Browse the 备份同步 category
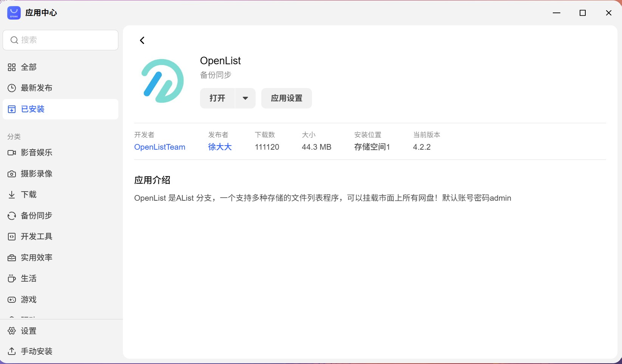The image size is (622, 364). point(60,216)
